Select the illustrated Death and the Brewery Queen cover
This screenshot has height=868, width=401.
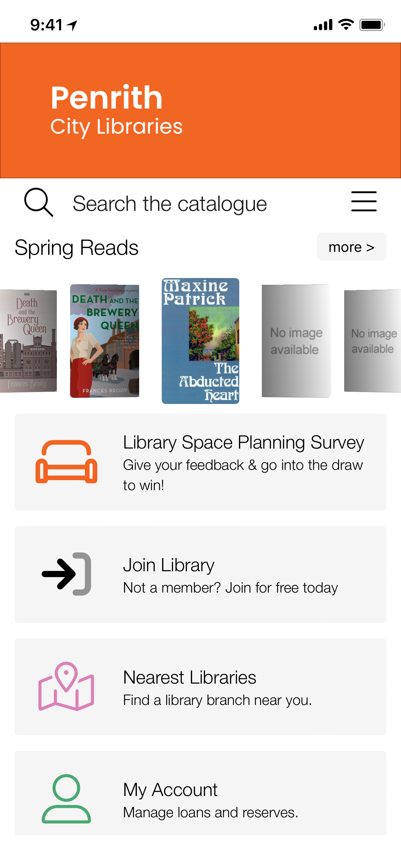pos(105,341)
